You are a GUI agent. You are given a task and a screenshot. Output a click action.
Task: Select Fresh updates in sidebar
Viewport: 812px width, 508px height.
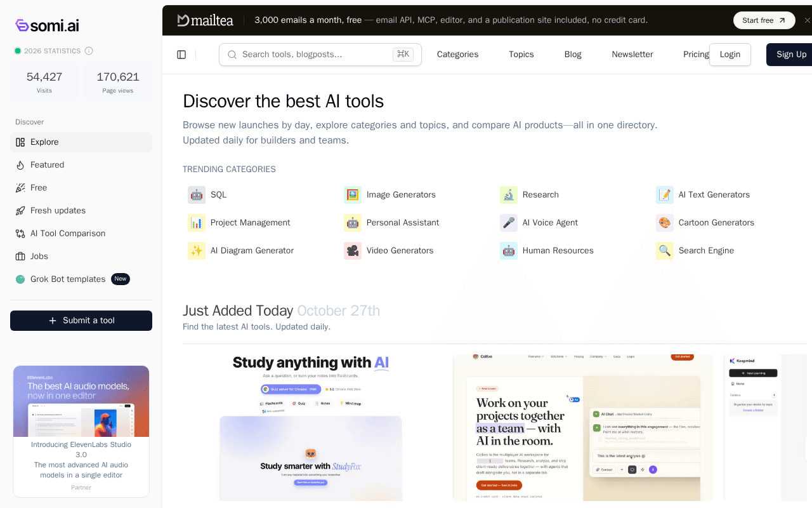81,211
